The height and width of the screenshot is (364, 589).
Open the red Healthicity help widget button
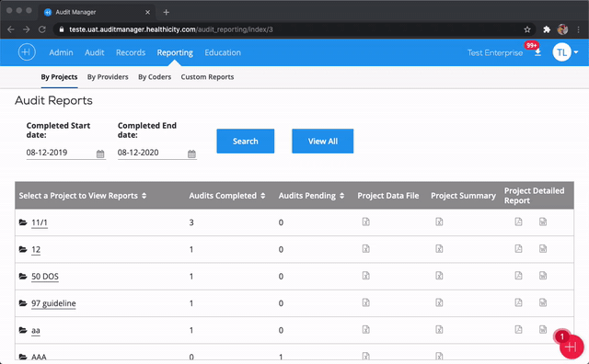(572, 347)
